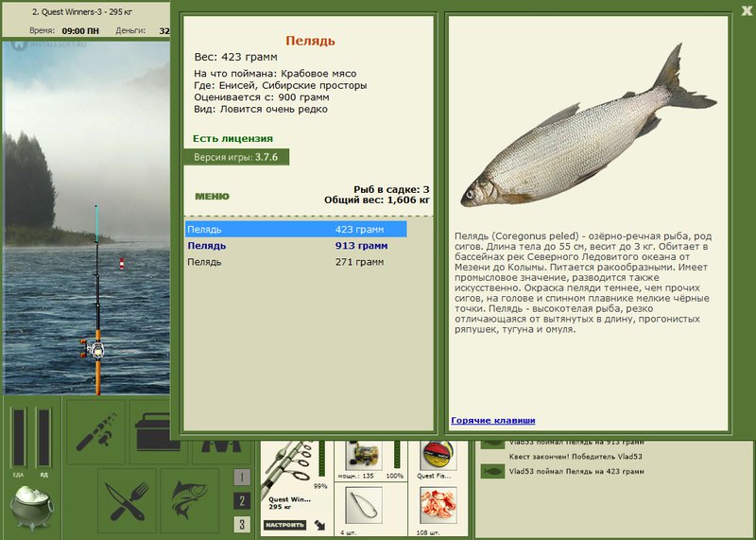This screenshot has width=756, height=540.
Task: Open the jumping fish keepnet icon
Action: (x=190, y=500)
